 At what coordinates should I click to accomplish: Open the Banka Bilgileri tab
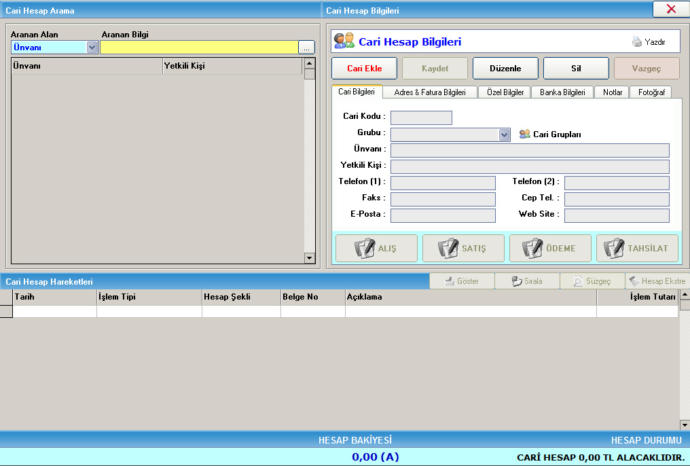click(562, 92)
